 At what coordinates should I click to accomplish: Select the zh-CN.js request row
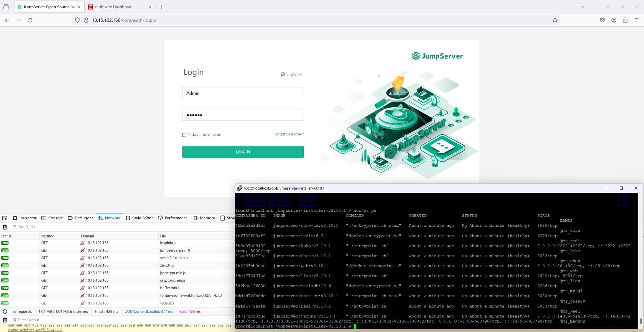117,265
